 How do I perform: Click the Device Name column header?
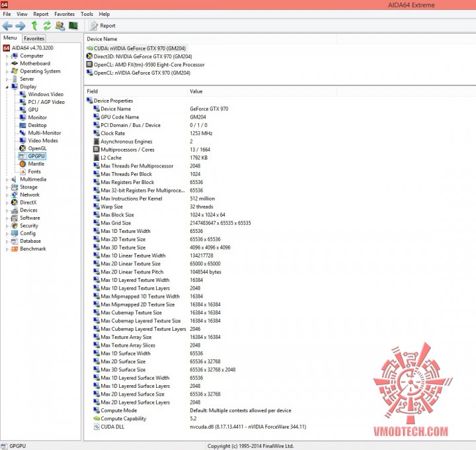pos(210,39)
